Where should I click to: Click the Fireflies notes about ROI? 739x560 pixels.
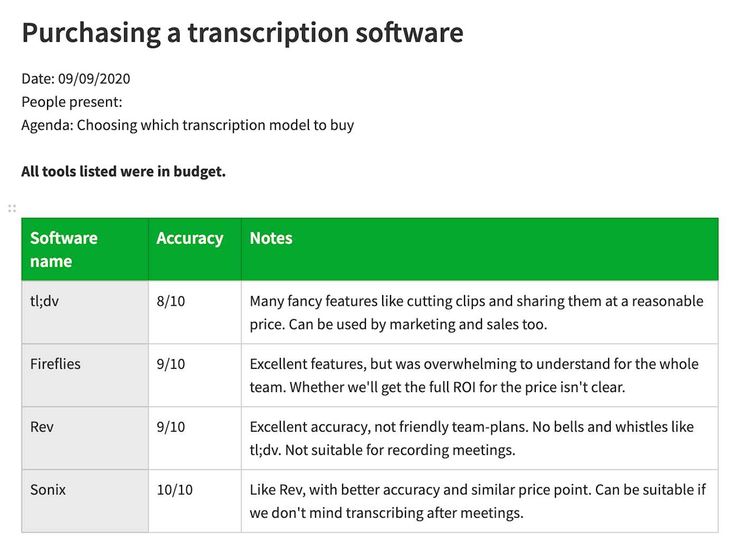click(x=474, y=375)
